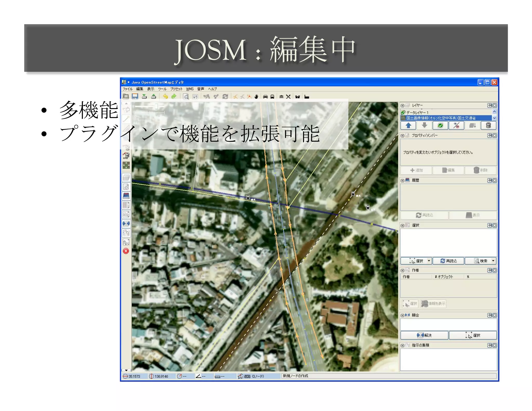532x411 pixels.
Task: Toggle command stack panel button in sidebar
Action: (x=126, y=233)
